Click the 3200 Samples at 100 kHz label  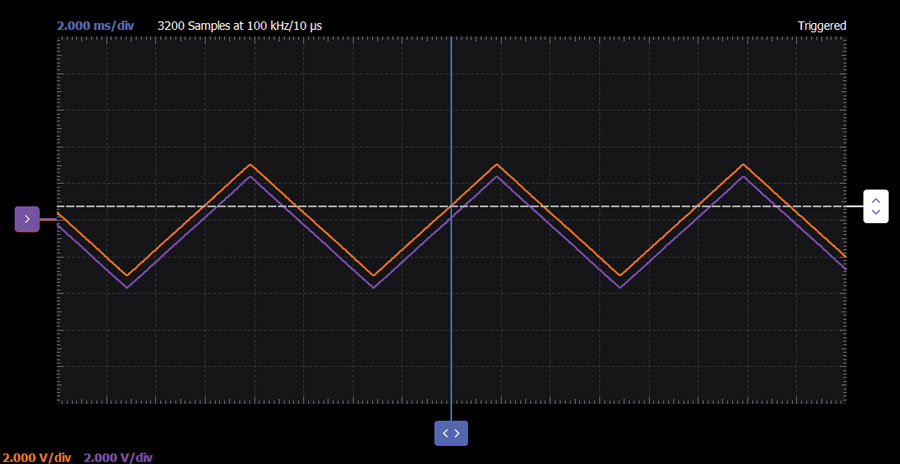point(240,25)
